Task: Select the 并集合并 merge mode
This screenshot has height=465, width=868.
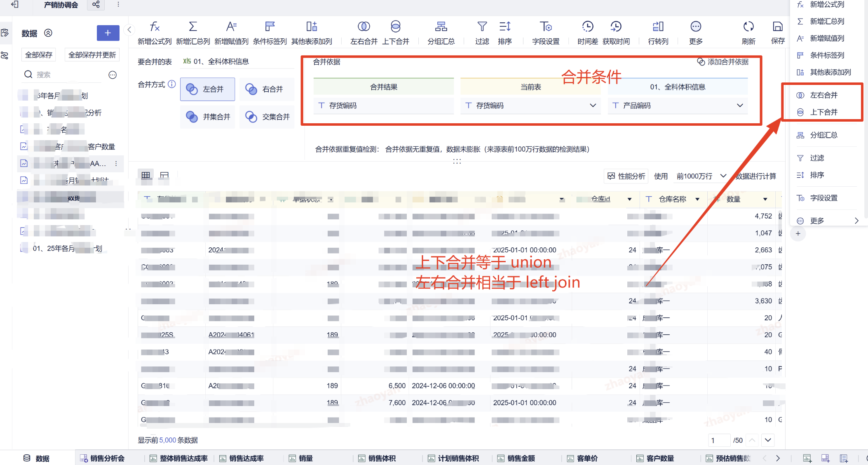Action: 207,117
